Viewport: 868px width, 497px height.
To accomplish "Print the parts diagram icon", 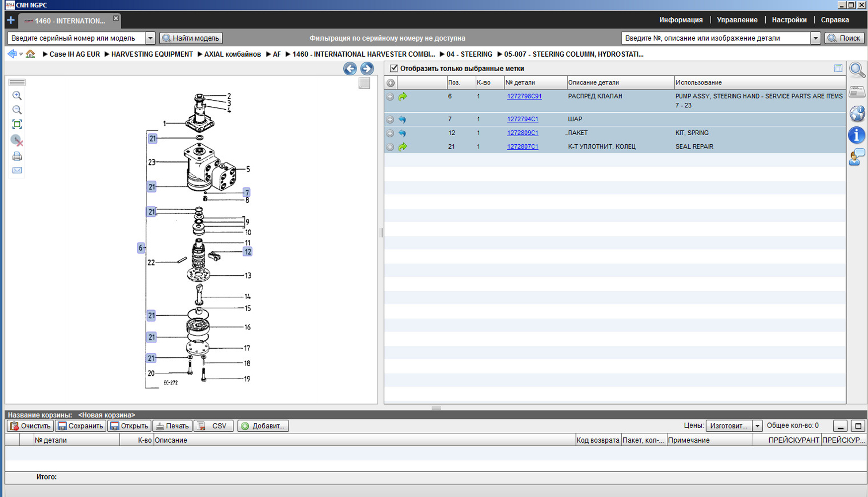I will pyautogui.click(x=17, y=157).
